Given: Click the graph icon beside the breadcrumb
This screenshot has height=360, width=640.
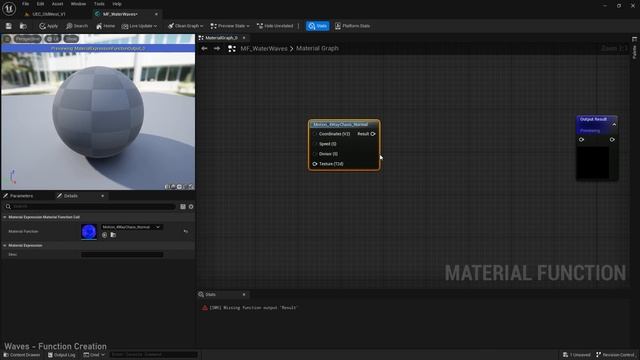Looking at the screenshot, I should point(232,49).
